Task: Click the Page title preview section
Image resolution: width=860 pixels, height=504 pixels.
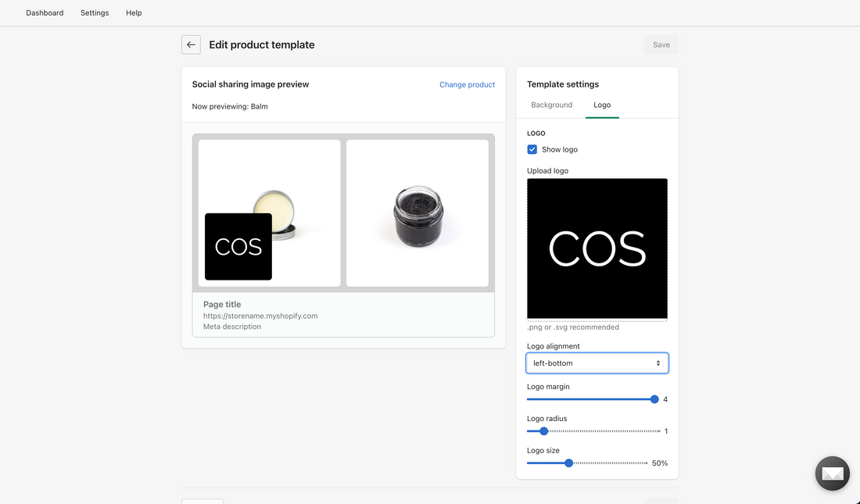Action: coord(220,304)
